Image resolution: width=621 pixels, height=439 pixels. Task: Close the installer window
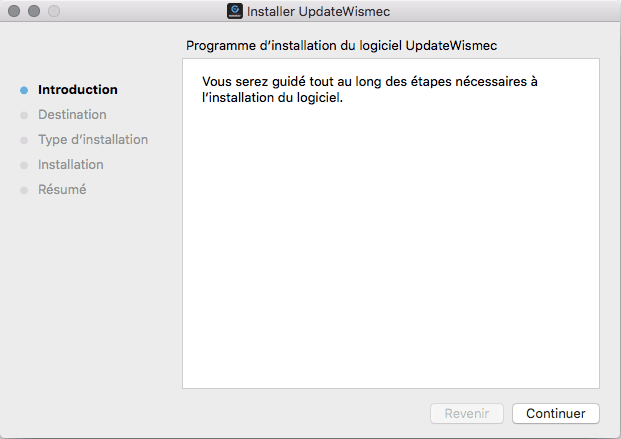coord(14,11)
